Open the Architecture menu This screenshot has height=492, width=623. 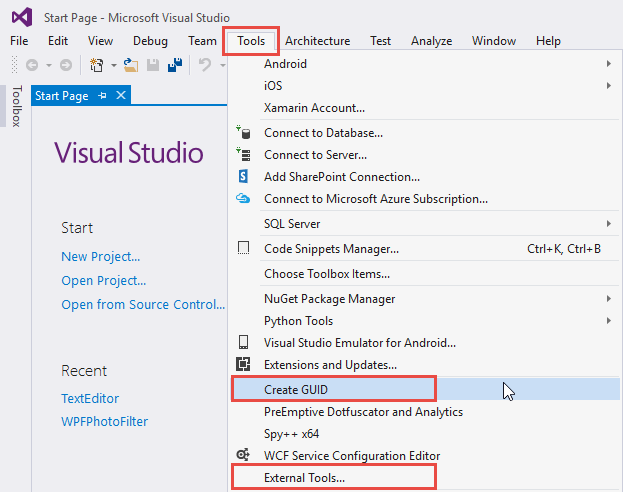[x=317, y=41]
